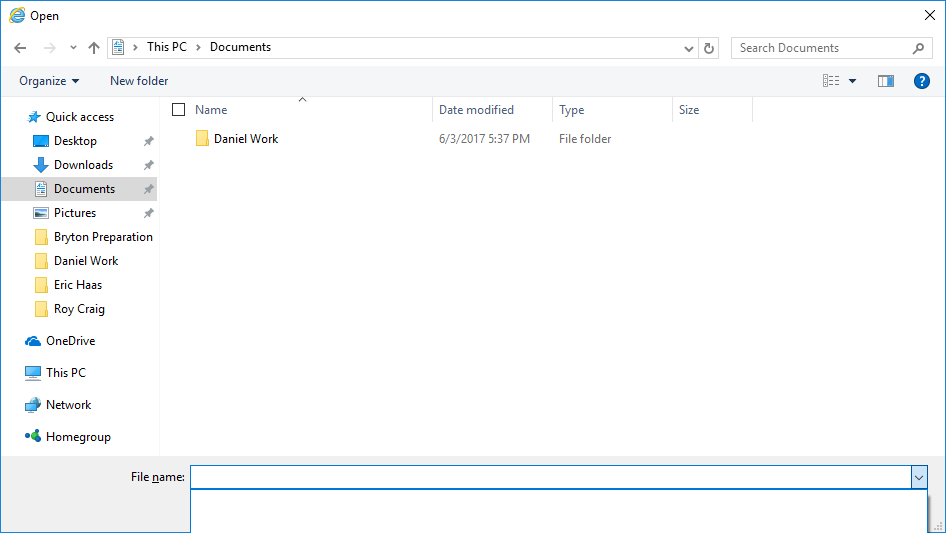The height and width of the screenshot is (533, 946).
Task: Open Network in the navigation pane
Action: tap(68, 405)
